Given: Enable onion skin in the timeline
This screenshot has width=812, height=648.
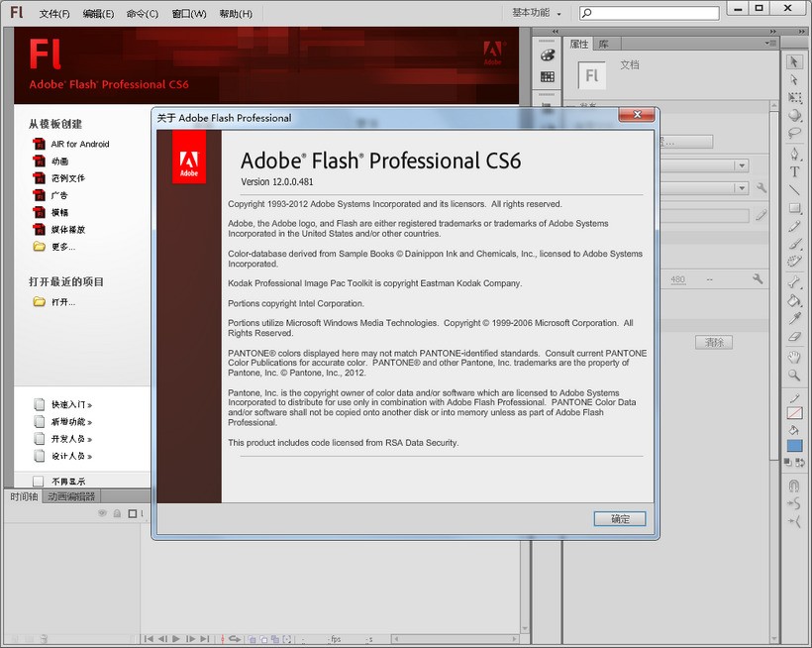Looking at the screenshot, I should [x=252, y=639].
